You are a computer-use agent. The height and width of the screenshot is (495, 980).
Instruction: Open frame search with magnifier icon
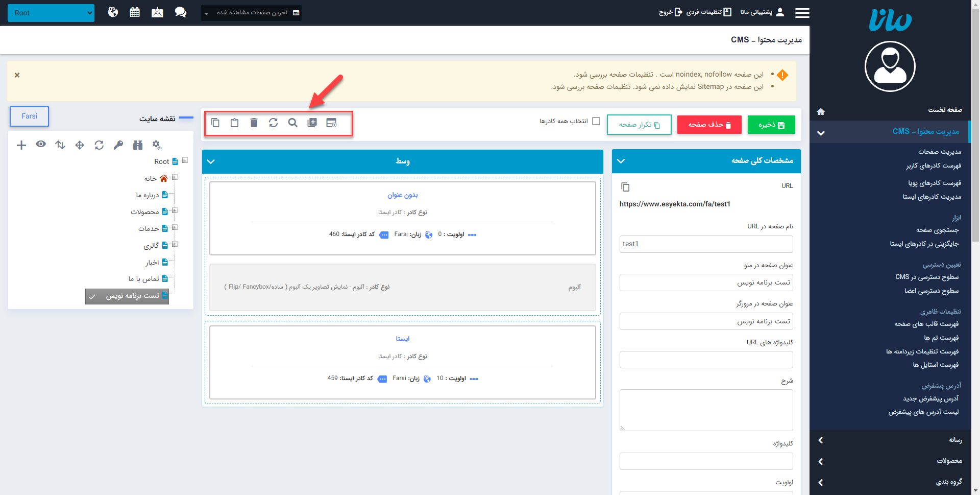click(292, 123)
